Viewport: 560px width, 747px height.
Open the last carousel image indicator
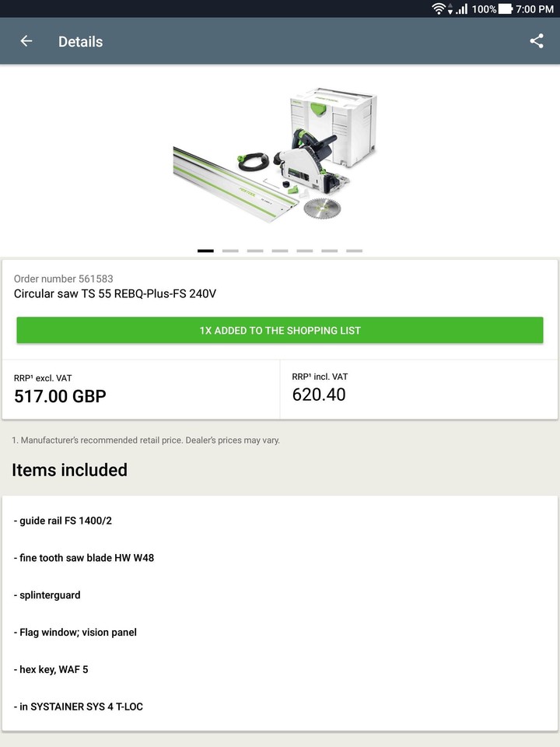[355, 251]
